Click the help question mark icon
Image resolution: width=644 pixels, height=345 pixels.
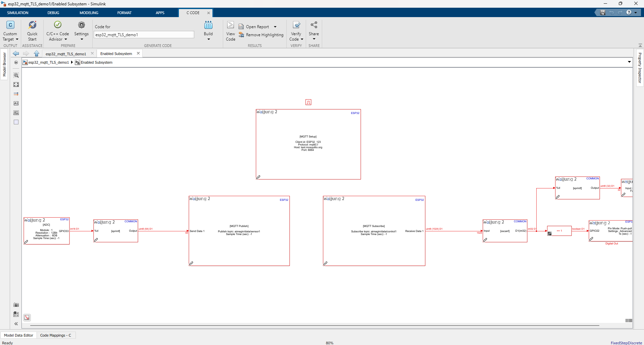pos(629,12)
